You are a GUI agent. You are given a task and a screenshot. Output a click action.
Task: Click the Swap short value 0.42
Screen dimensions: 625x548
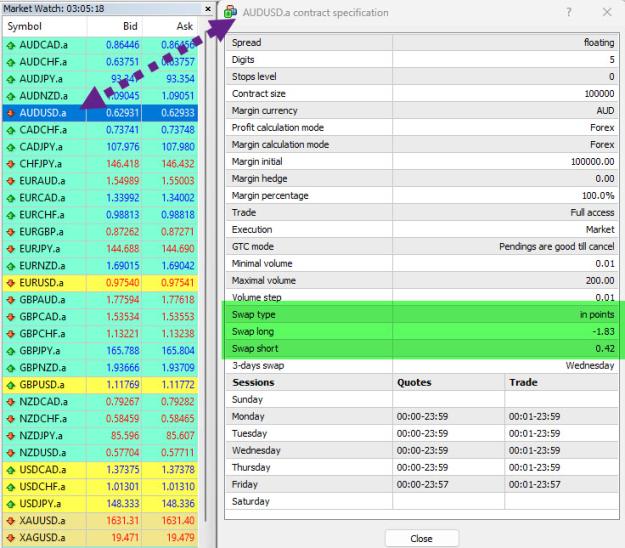coord(605,348)
